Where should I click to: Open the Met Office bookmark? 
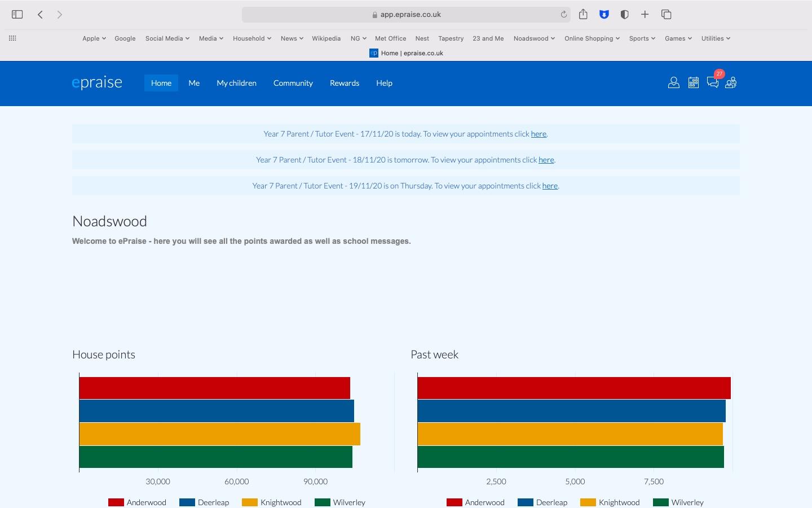pos(390,38)
